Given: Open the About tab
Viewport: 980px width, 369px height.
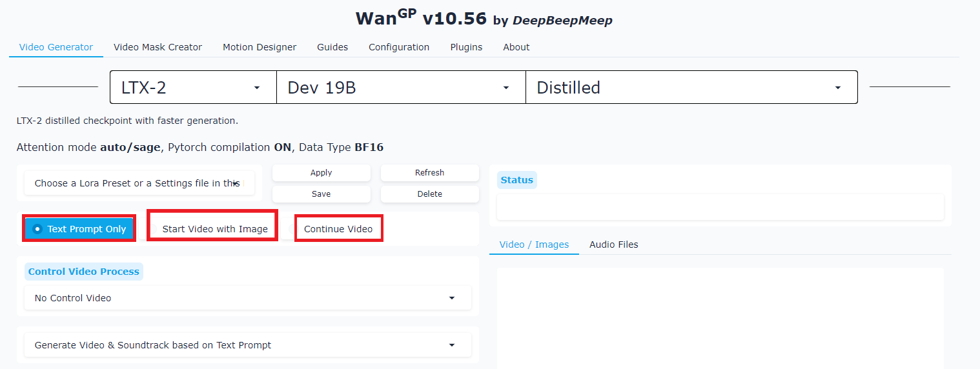Looking at the screenshot, I should (516, 47).
